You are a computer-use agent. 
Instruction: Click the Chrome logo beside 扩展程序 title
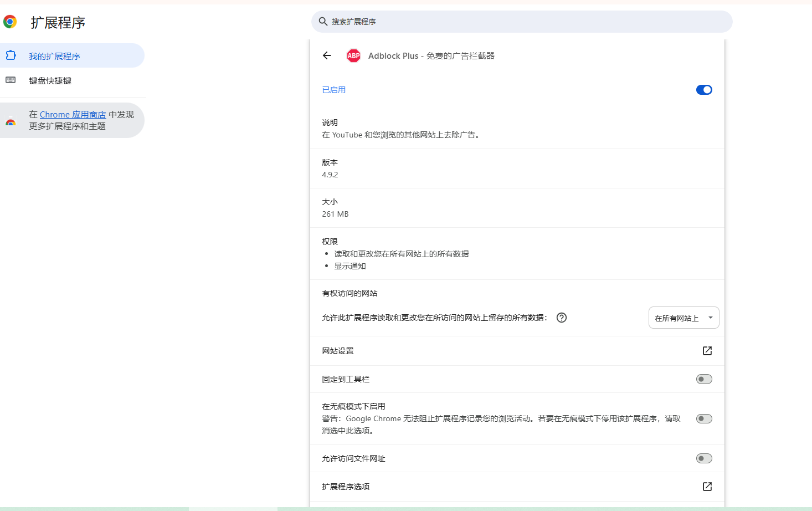coord(10,22)
